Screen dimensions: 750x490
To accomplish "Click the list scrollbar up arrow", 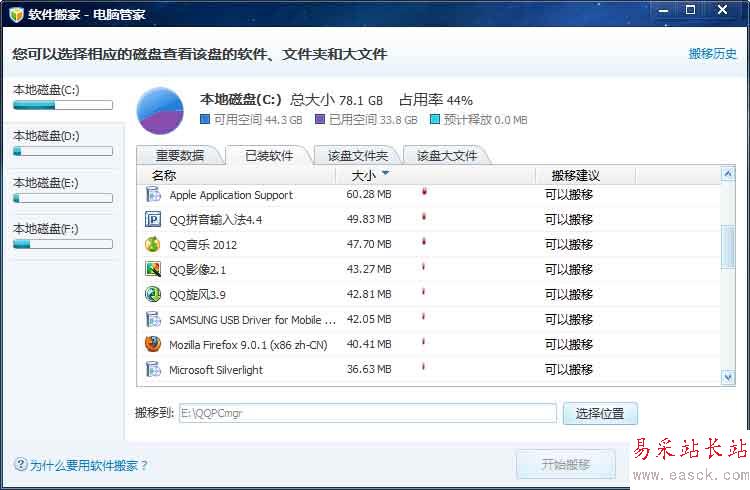I will click(728, 174).
